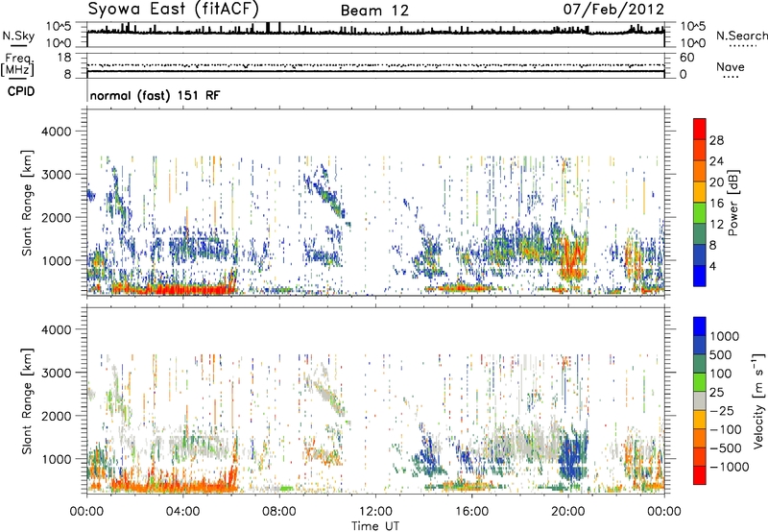Click the '2000' tick of the velocity panel
Image resolution: width=768 pixels, height=532 pixels.
tap(59, 416)
